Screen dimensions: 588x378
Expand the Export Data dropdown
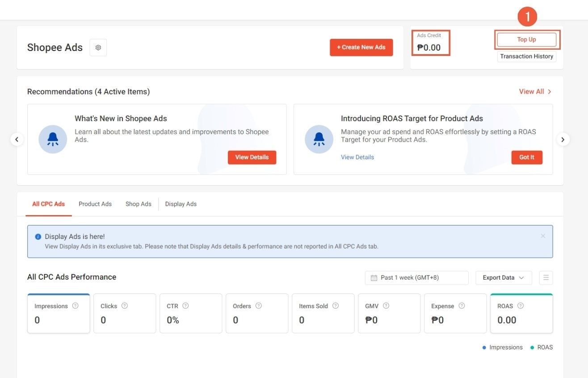coord(504,278)
